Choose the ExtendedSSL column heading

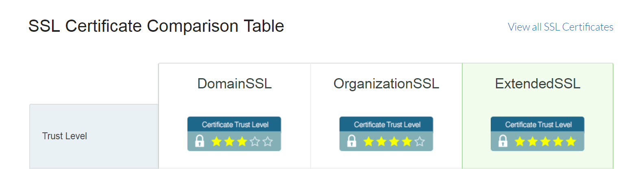[x=537, y=83]
